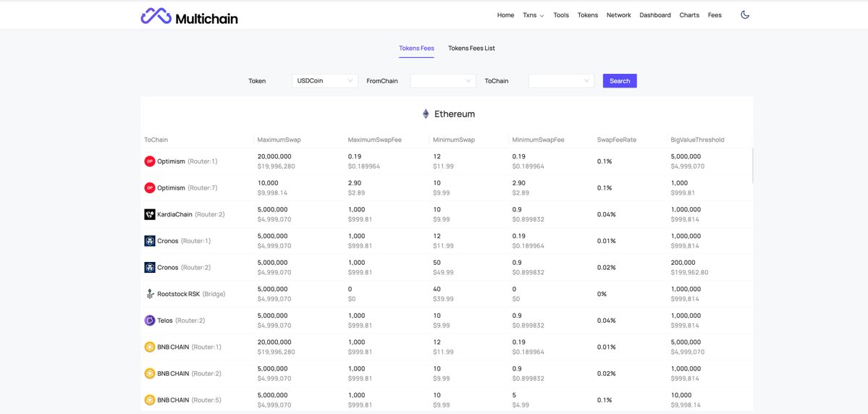Click BigValueThreshold 10,000 in BNB Router:5 row
Image resolution: width=868 pixels, height=414 pixels.
point(681,396)
